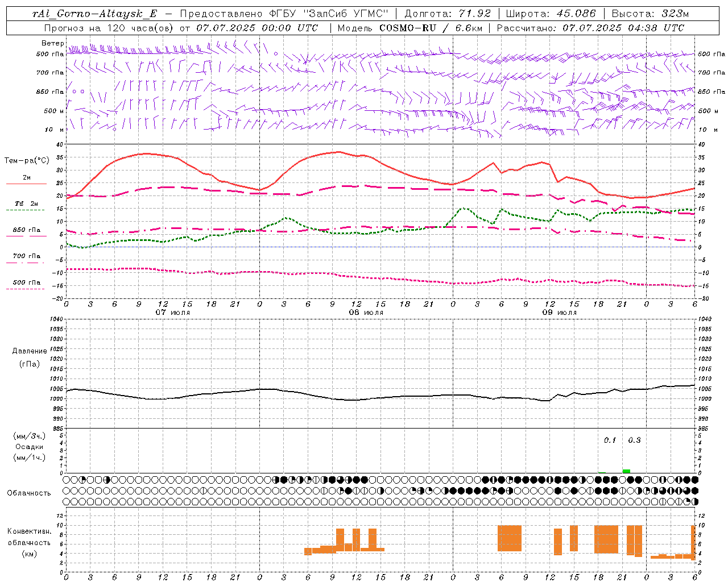
Task: Click the (мм/1ч.) precipitation unit label
Action: click(x=30, y=458)
